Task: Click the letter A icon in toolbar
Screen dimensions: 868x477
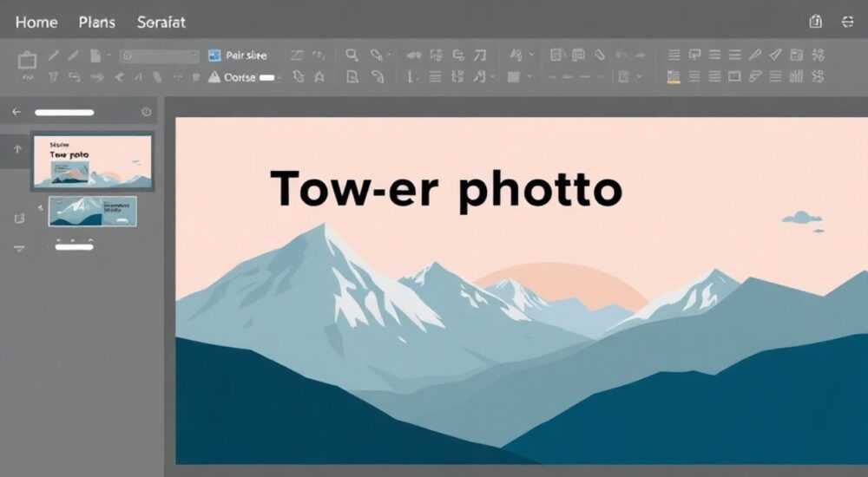Action: click(319, 77)
